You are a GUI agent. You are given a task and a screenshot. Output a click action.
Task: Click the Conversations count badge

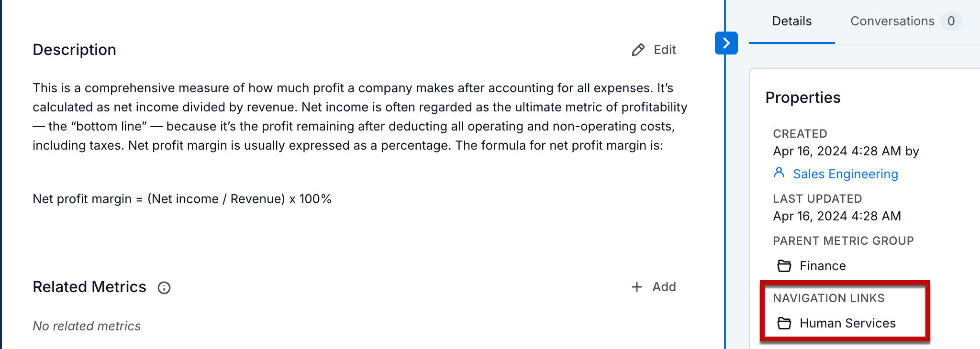[x=951, y=21]
